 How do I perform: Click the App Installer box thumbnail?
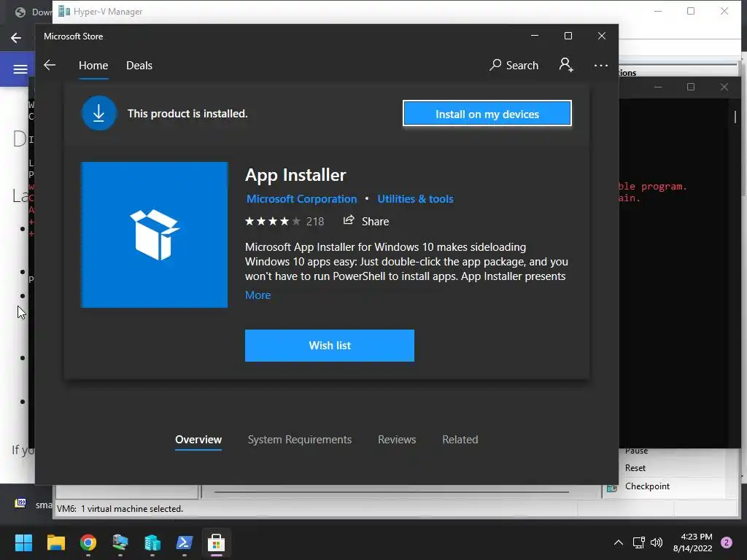[155, 235]
